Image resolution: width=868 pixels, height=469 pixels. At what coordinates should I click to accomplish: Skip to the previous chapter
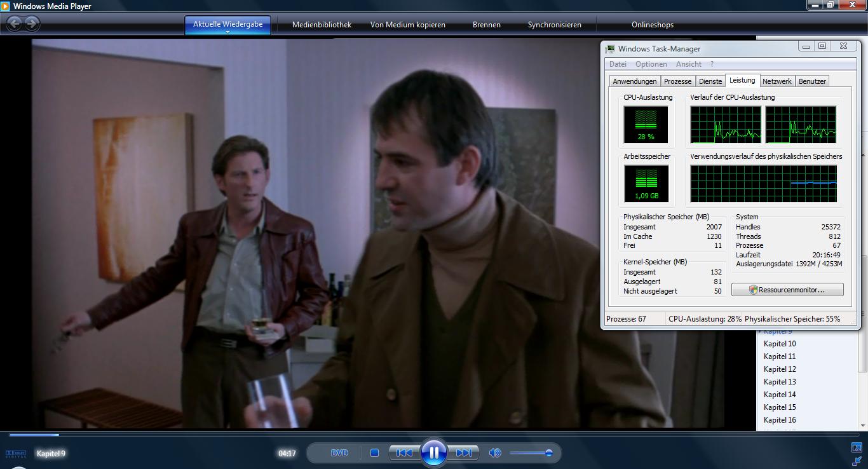tap(404, 453)
